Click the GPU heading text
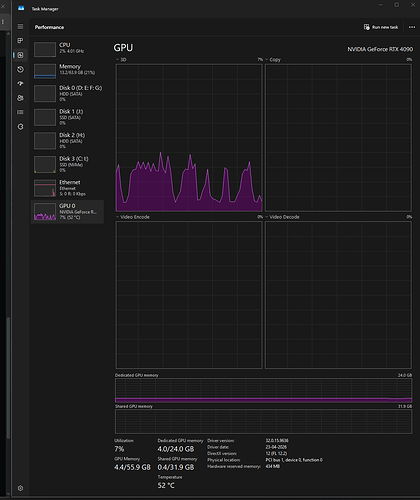Viewport: 420px width, 500px height. [123, 48]
